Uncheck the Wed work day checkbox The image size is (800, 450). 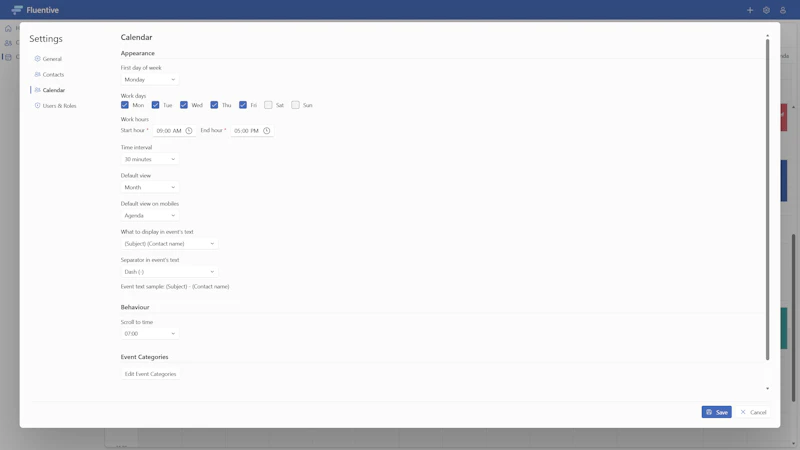(x=184, y=105)
